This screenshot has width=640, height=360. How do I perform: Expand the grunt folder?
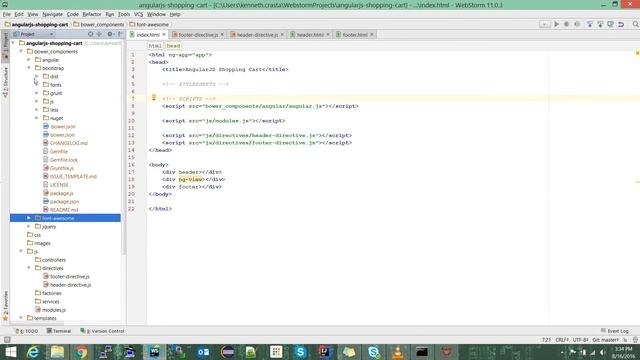tap(37, 93)
